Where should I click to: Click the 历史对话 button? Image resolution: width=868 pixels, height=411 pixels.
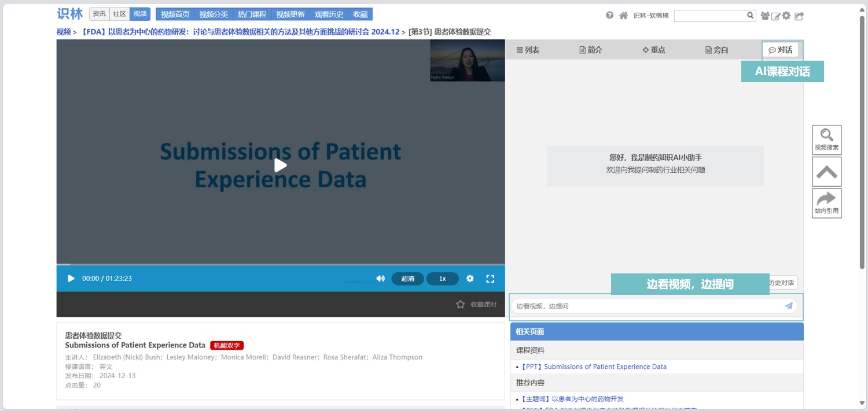click(782, 283)
